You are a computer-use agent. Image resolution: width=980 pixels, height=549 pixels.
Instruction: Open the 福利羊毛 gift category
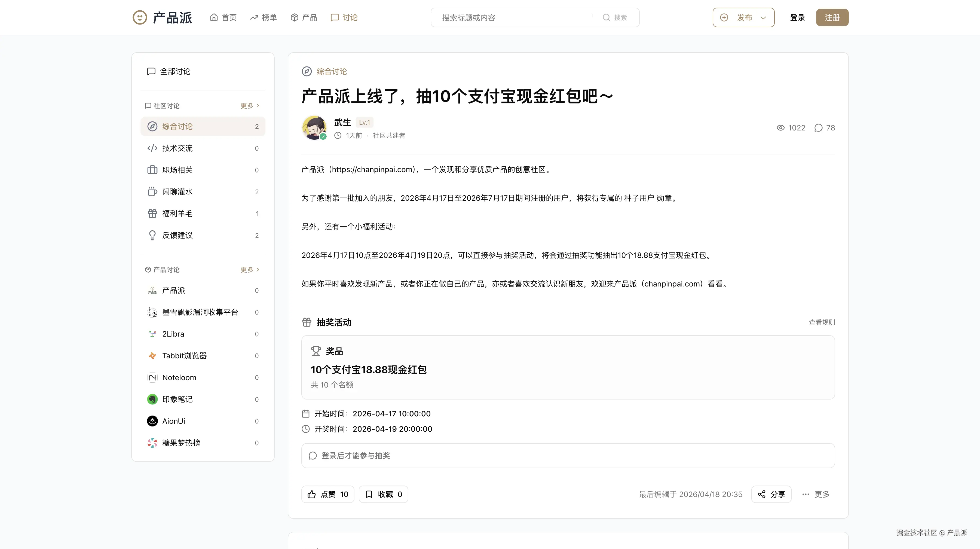(x=177, y=214)
